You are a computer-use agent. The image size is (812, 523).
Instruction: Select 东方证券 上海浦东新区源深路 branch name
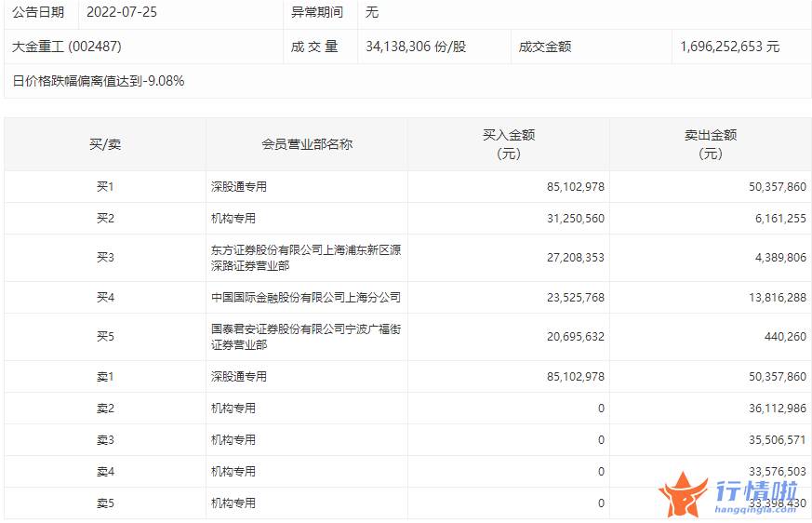coord(306,258)
